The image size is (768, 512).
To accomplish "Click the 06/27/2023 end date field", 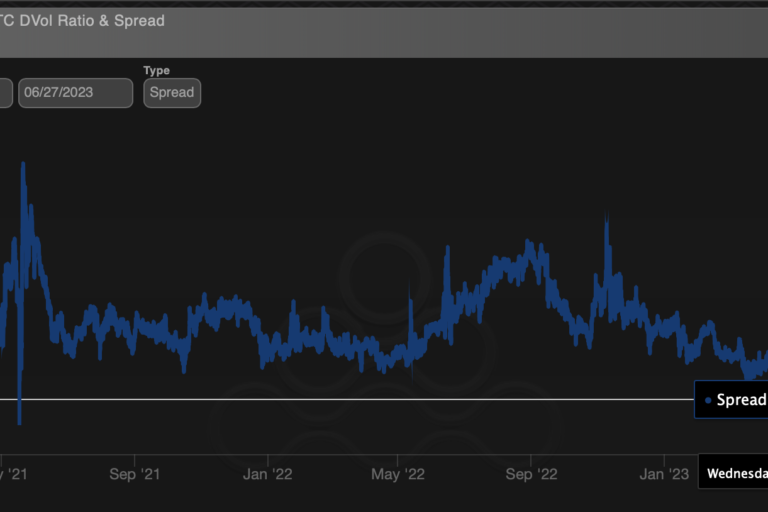I will (75, 92).
